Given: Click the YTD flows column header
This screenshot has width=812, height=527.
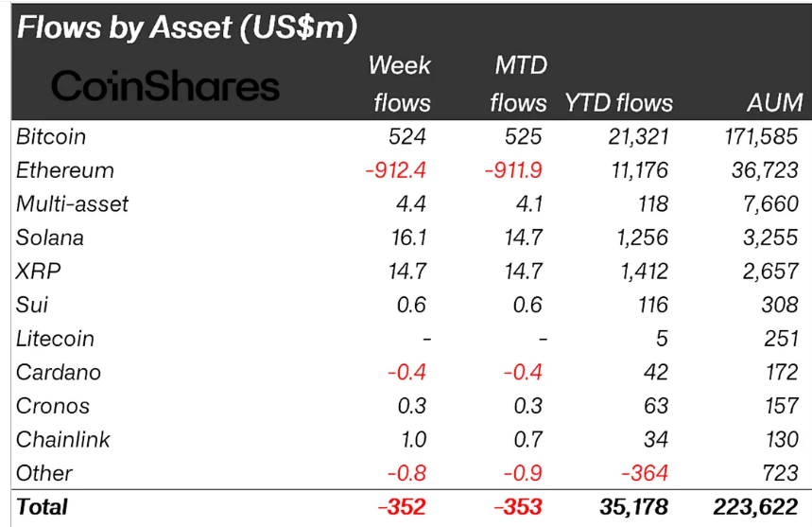Looking at the screenshot, I should 618,102.
